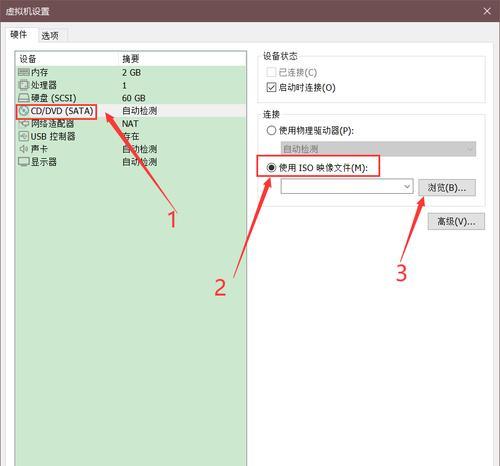
Task: Click the 网络适配器 network adapter icon
Action: click(24, 124)
